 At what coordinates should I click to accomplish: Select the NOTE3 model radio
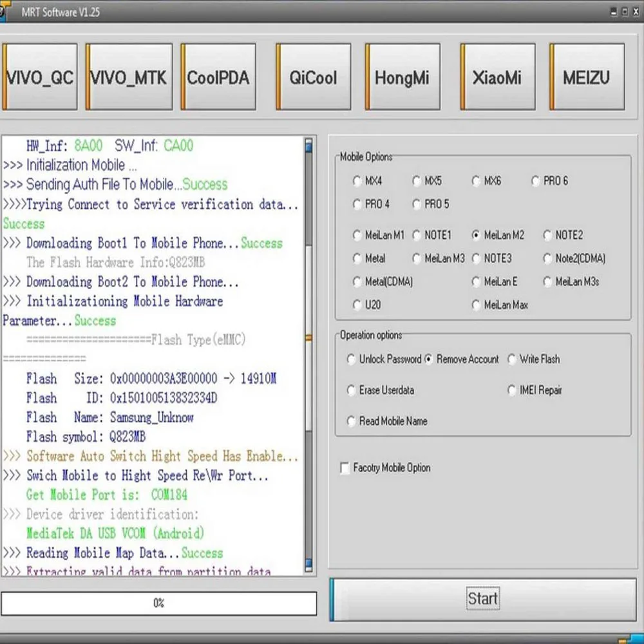[491, 258]
